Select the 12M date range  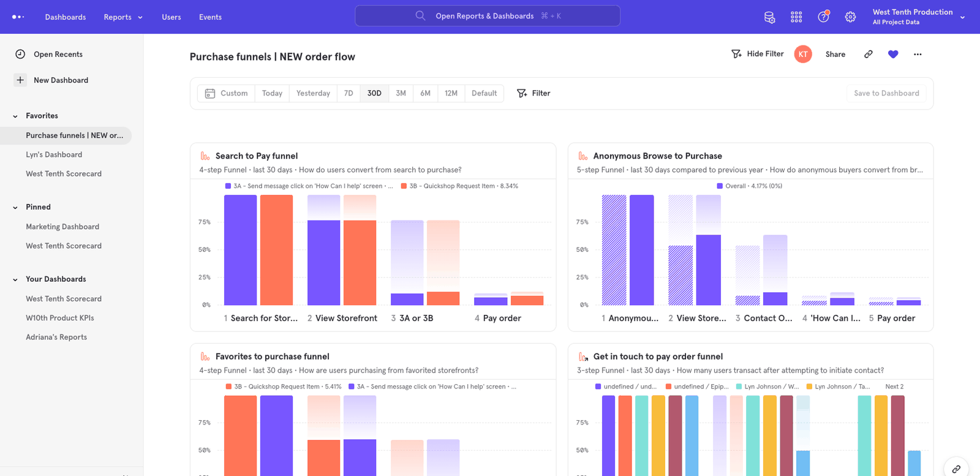click(451, 93)
